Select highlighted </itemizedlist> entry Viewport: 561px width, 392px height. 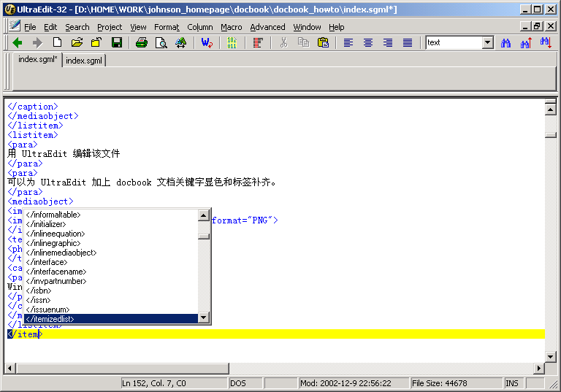(x=111, y=319)
